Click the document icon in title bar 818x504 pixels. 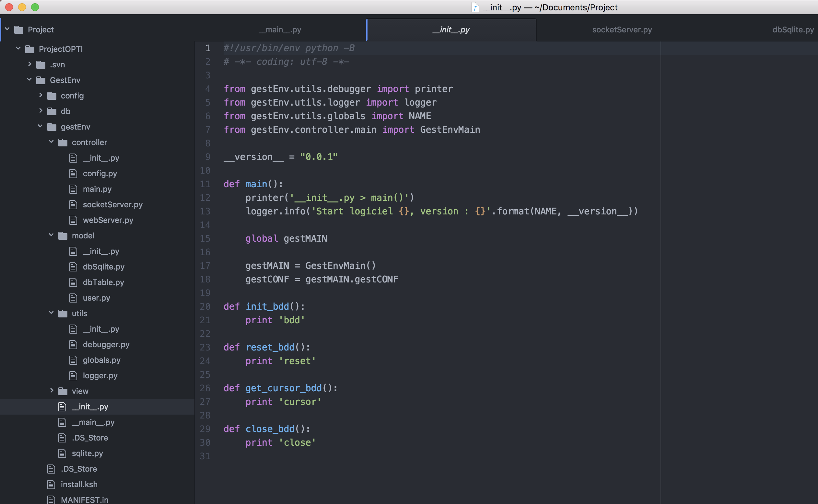[475, 7]
